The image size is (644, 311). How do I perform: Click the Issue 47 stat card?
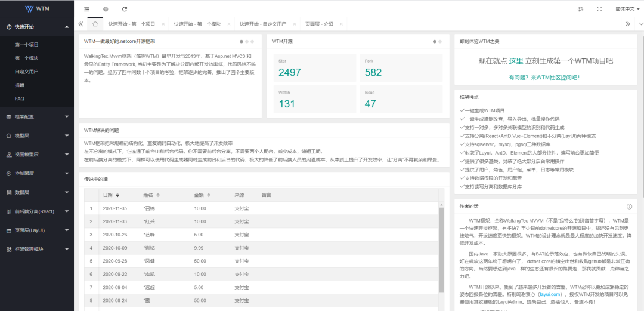tap(401, 99)
